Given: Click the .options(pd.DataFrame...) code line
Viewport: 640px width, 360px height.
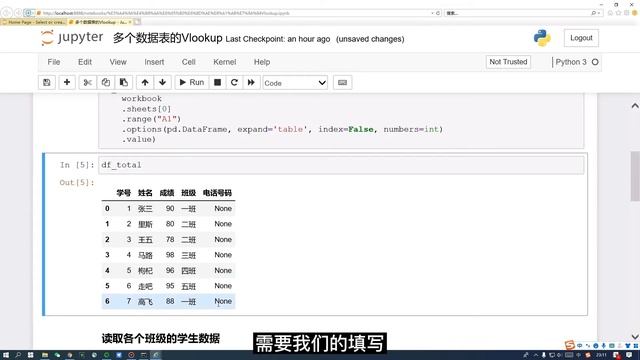Looking at the screenshot, I should (x=282, y=129).
